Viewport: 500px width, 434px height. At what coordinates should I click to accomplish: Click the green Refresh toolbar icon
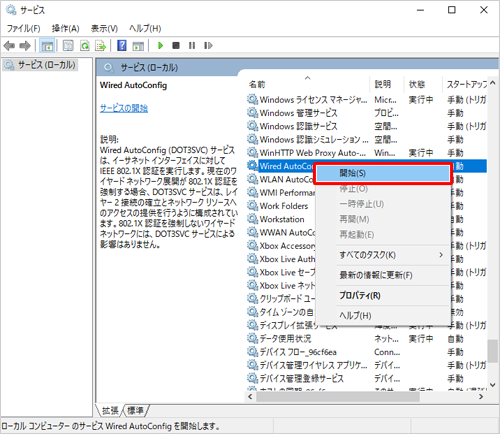[85, 45]
